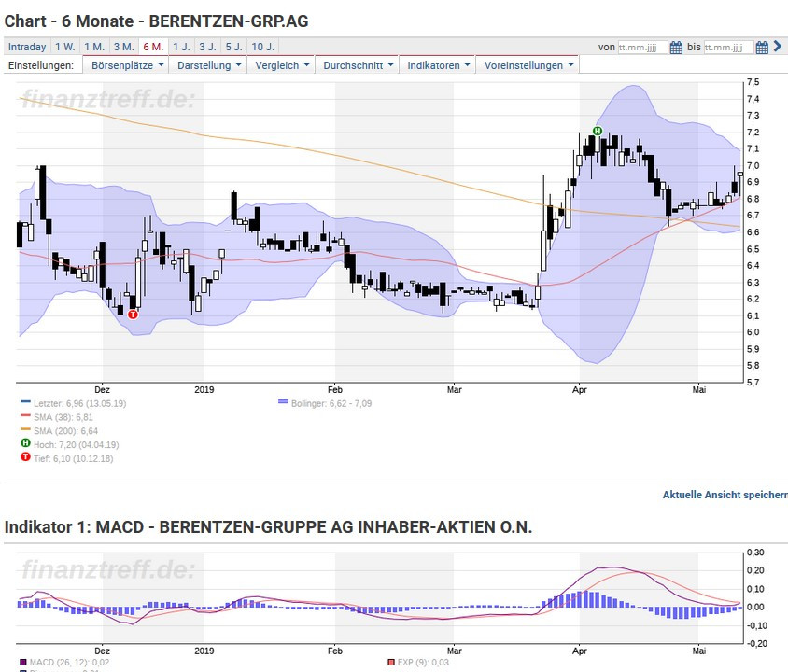
Task: Click the red T icon in the legend
Action: [25, 457]
